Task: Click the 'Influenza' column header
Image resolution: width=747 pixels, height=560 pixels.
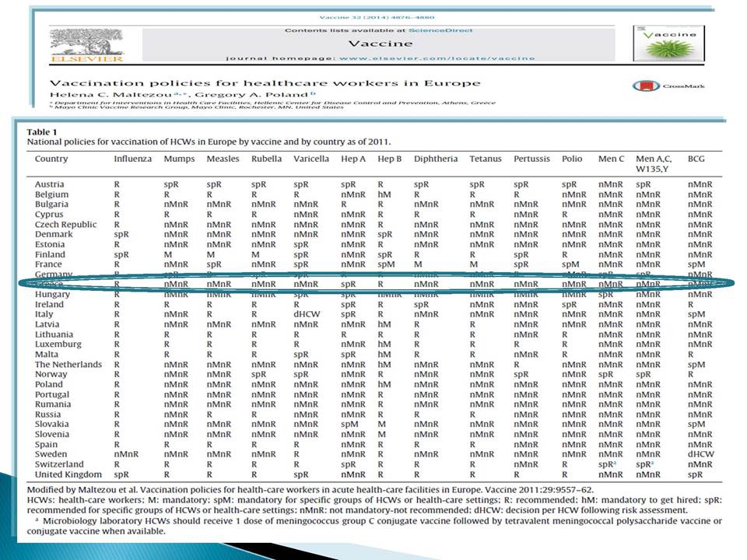Action: click(x=132, y=159)
